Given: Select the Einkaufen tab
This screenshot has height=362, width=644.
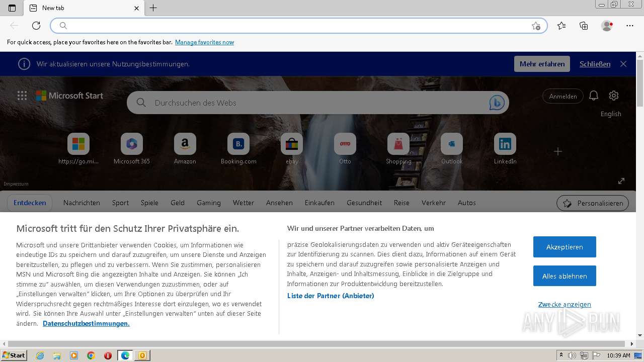Looking at the screenshot, I should click(x=319, y=203).
